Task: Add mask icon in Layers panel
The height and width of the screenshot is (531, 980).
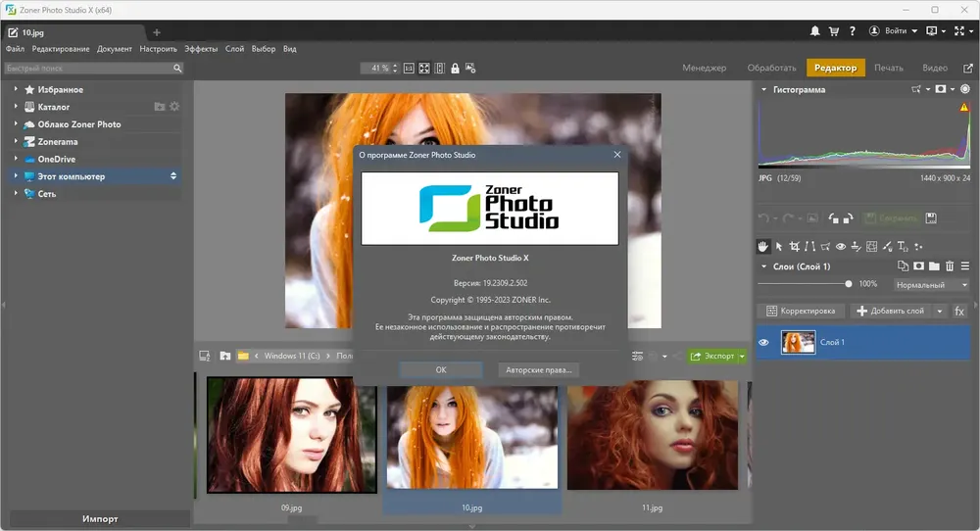Action: click(918, 266)
